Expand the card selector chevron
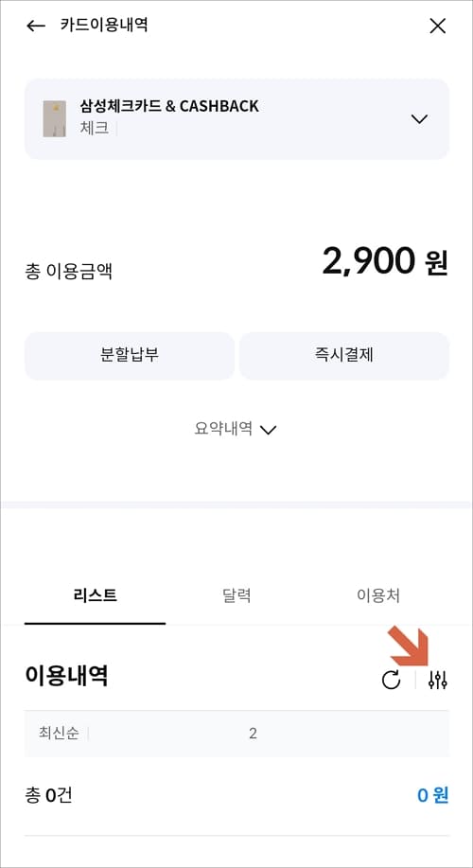Image resolution: width=473 pixels, height=868 pixels. click(419, 119)
